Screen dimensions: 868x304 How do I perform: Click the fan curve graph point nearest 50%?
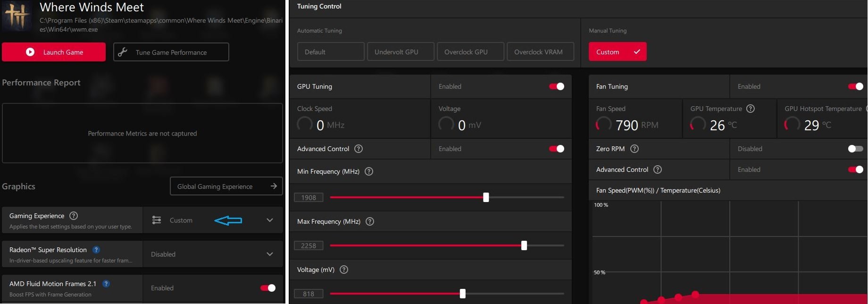[695, 295]
